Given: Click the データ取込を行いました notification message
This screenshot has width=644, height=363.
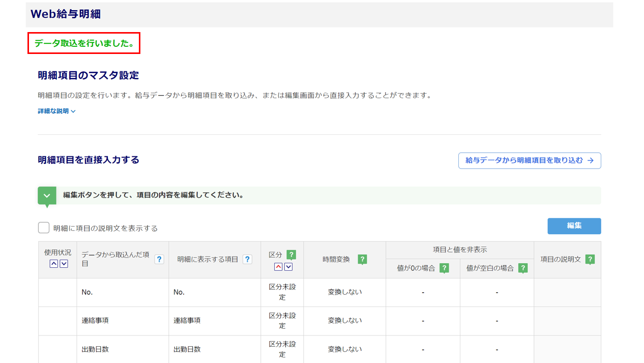Looking at the screenshot, I should (x=84, y=43).
